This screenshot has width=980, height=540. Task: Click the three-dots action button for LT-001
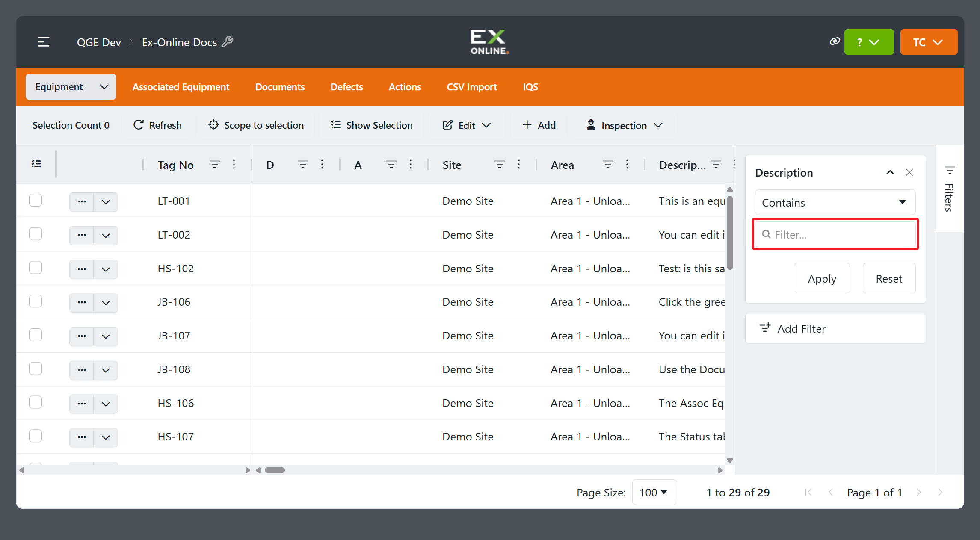82,201
